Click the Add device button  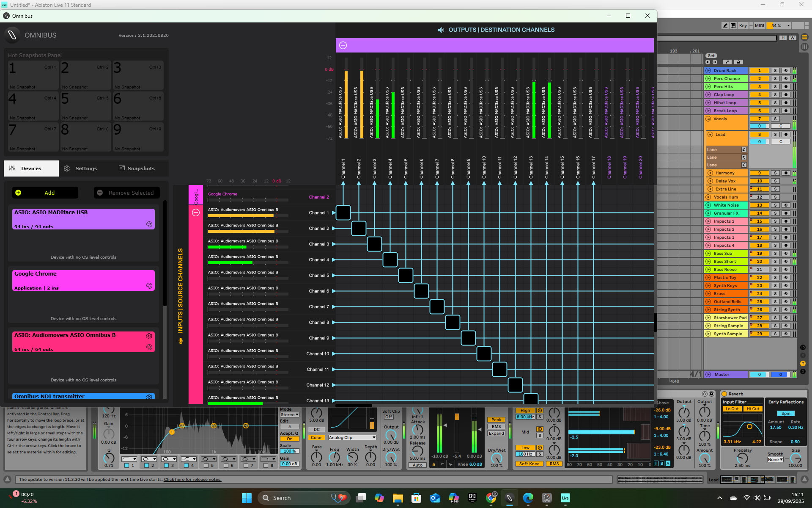pos(45,193)
